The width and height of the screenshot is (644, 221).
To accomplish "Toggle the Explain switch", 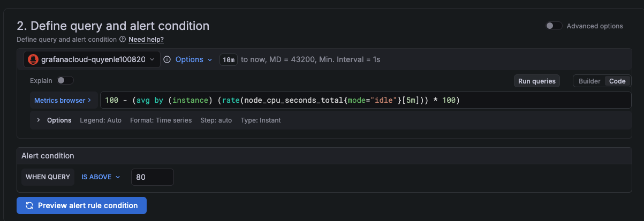I will (65, 81).
